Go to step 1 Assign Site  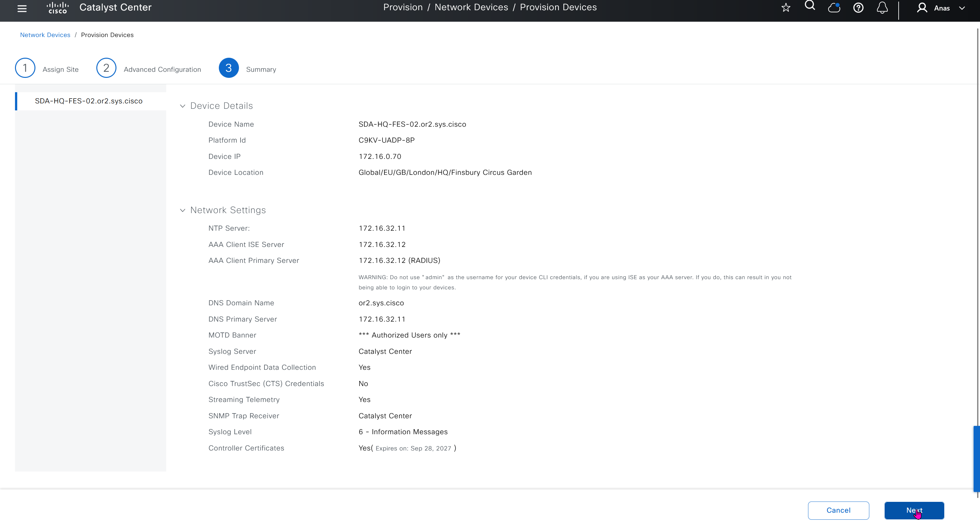coord(25,68)
